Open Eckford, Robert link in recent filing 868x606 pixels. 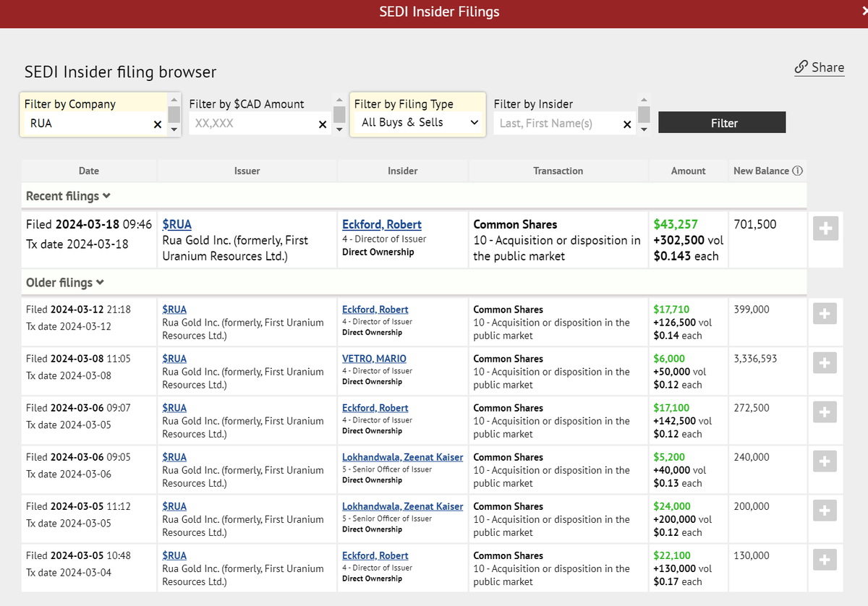coord(382,225)
